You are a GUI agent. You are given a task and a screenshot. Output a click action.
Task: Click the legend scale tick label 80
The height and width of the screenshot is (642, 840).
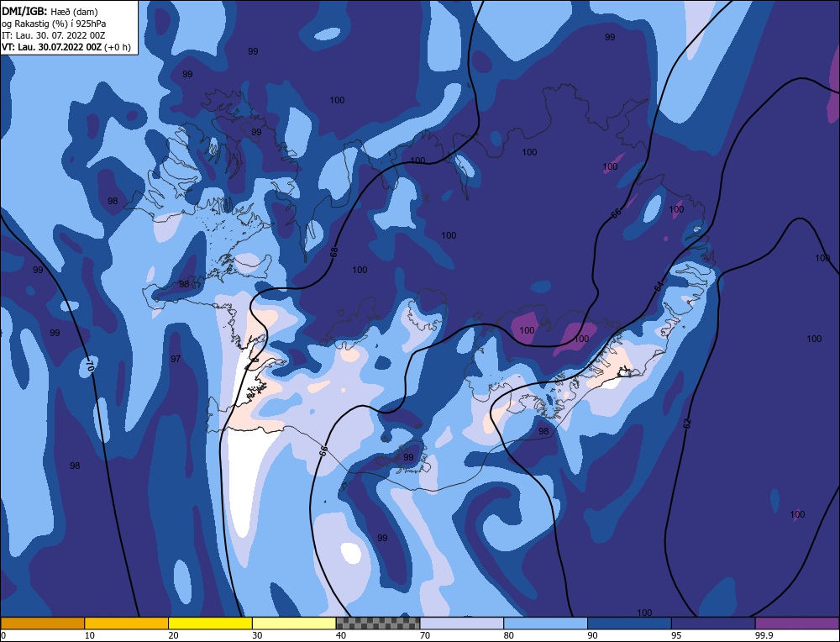click(508, 635)
